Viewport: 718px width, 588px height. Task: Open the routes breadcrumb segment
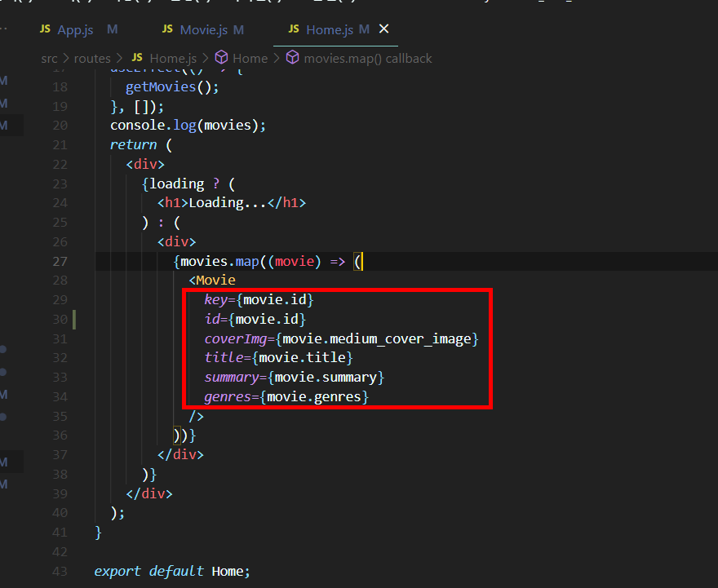[x=92, y=59]
